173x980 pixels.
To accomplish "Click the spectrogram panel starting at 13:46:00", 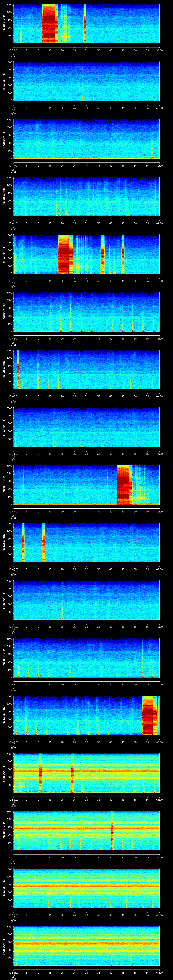I will point(87,543).
